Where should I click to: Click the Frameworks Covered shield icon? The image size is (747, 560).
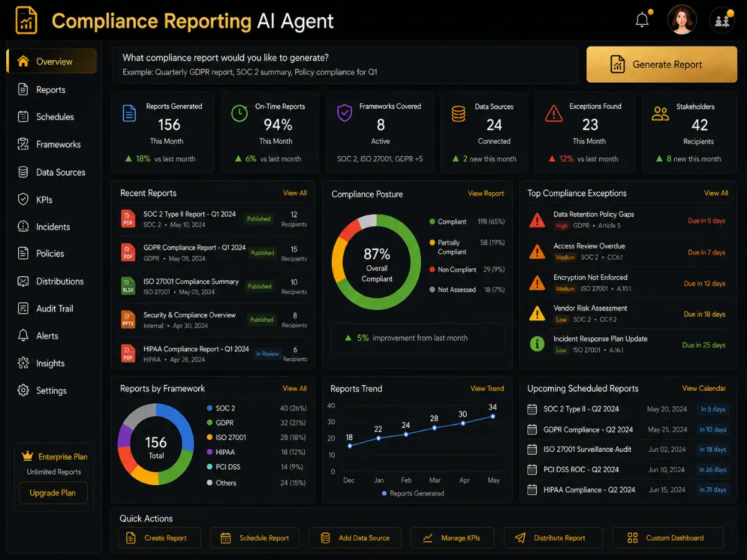point(344,113)
